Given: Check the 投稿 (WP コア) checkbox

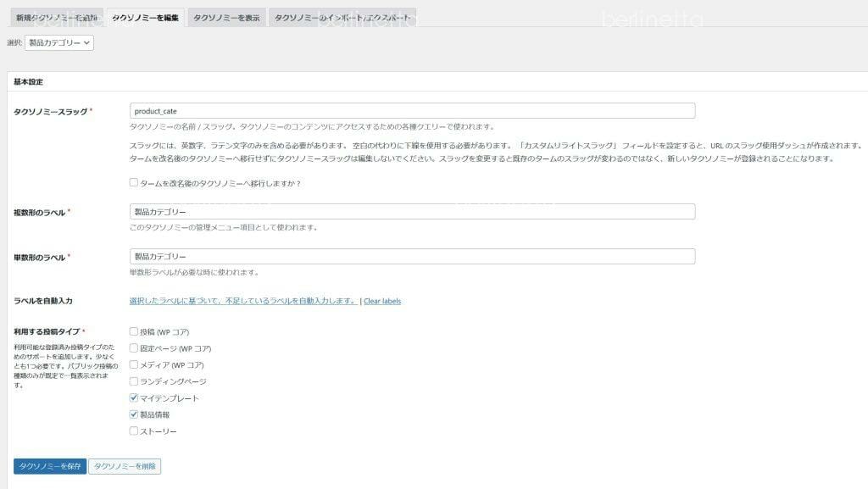Looking at the screenshot, I should click(x=134, y=331).
